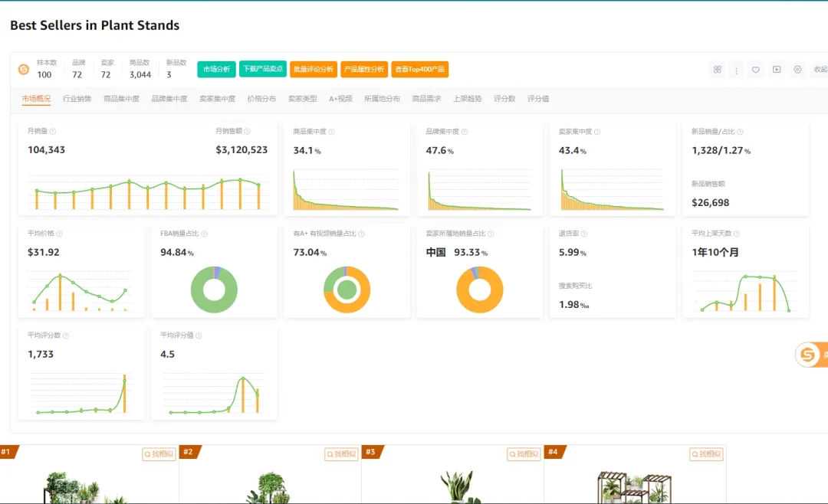Viewport: 828px width, 504px height.
Task: Click help icon next to 有A+ 有视频销量占比
Action: tap(361, 234)
